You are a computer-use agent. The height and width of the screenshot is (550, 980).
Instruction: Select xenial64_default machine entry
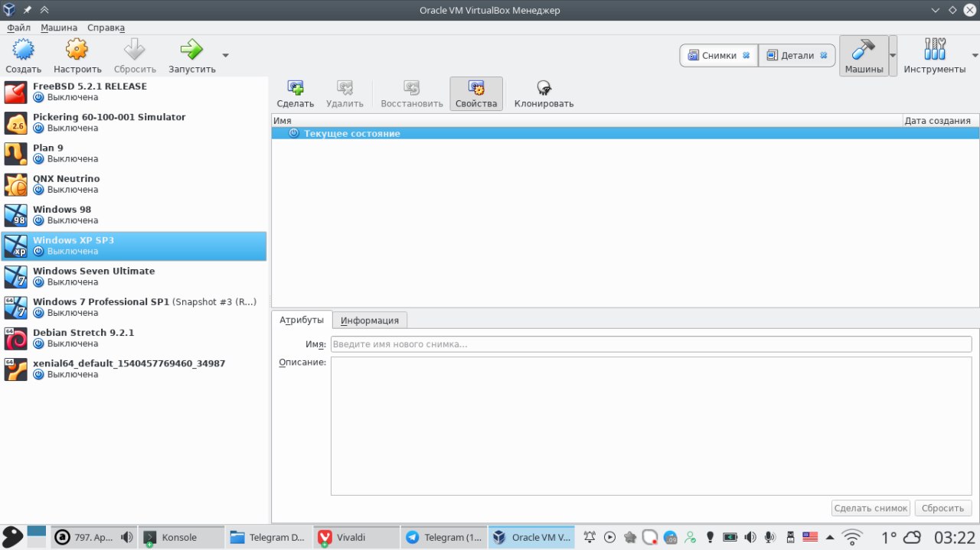tap(134, 369)
